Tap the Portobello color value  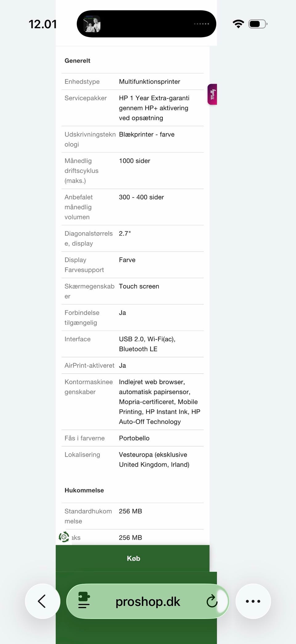click(x=134, y=438)
